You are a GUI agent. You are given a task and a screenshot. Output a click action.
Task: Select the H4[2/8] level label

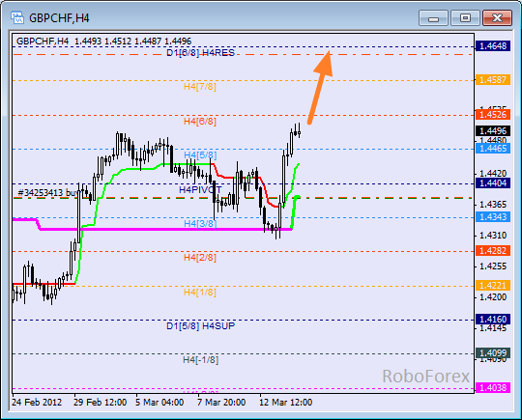[x=200, y=258]
